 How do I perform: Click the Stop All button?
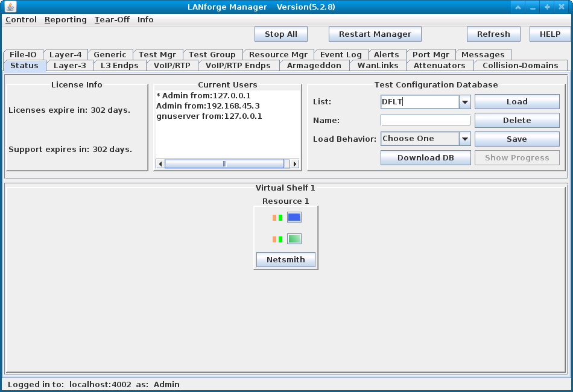pyautogui.click(x=281, y=34)
